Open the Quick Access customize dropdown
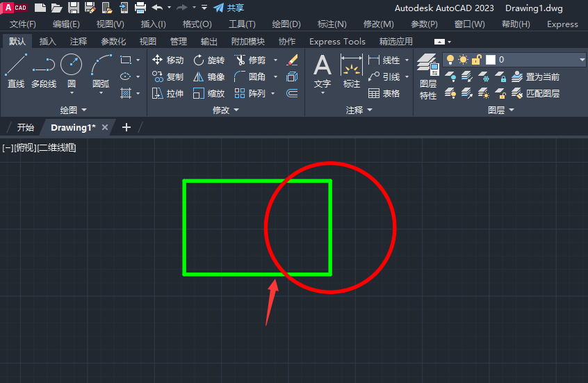 point(204,8)
